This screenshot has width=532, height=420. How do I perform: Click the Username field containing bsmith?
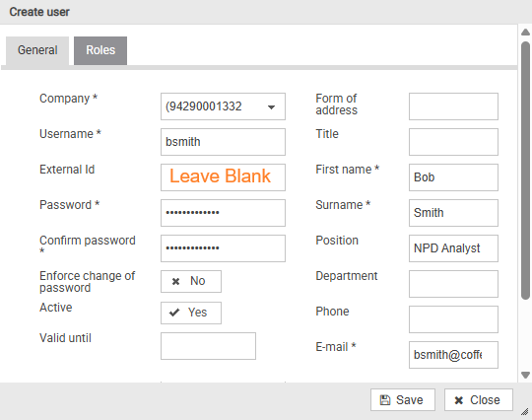223,142
